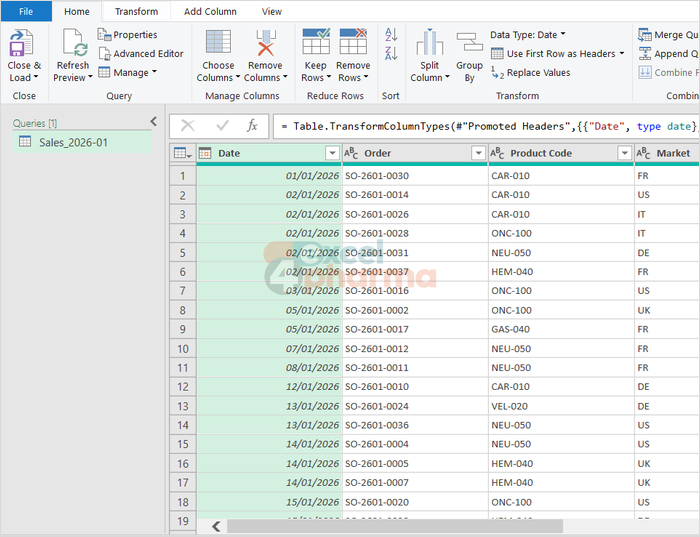Click the Queries [1] pane title
This screenshot has height=537, width=700.
pos(35,123)
